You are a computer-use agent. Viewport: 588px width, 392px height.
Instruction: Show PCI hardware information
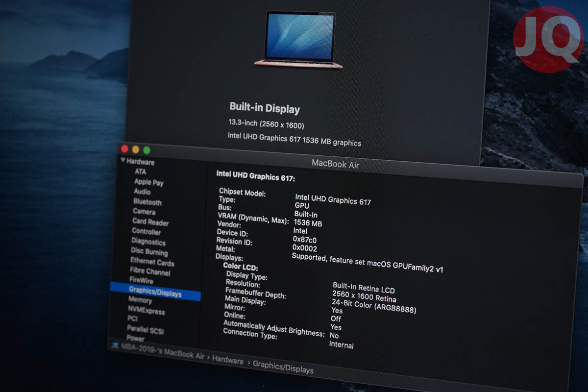132,318
